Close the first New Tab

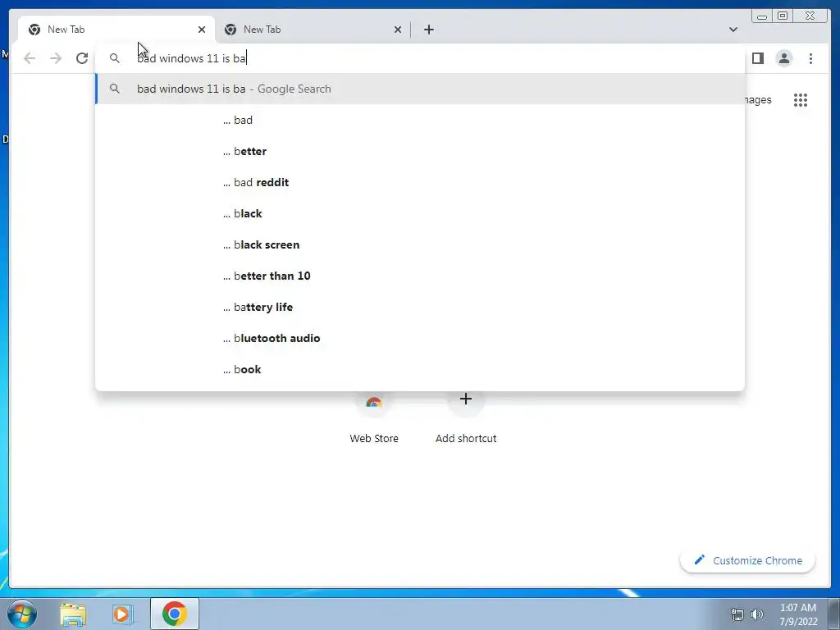point(202,30)
